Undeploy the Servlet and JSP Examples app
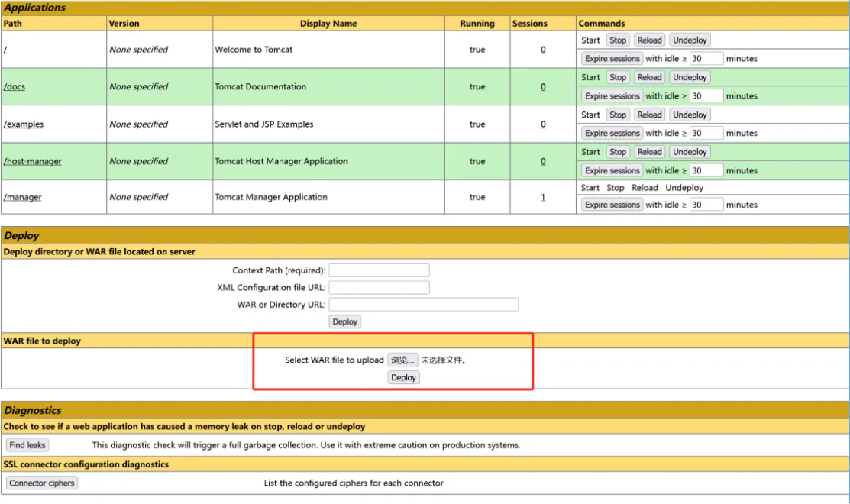 pyautogui.click(x=690, y=115)
